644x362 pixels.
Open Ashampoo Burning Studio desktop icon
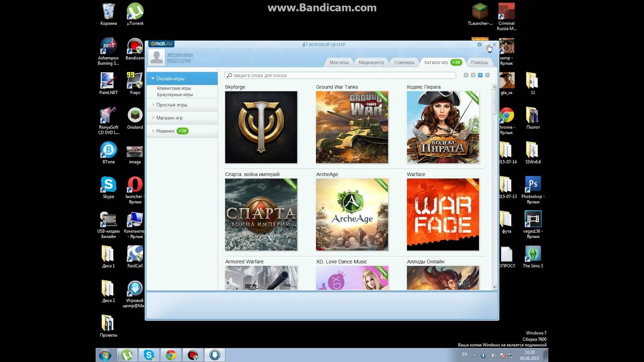pos(108,51)
